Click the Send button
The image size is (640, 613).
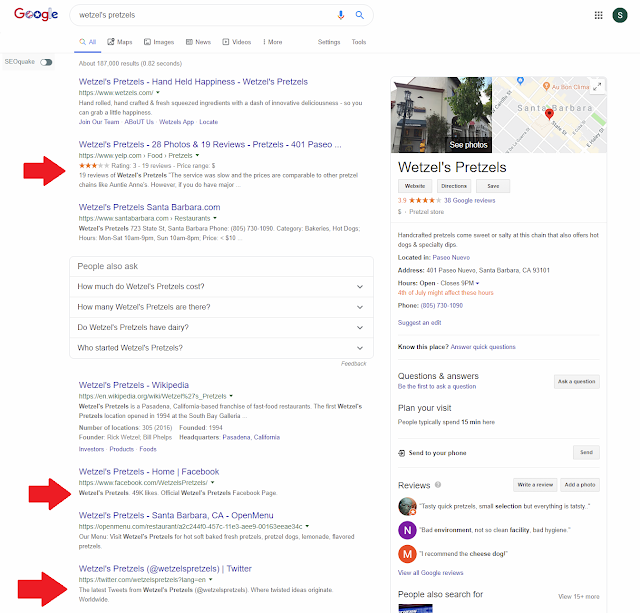point(586,453)
